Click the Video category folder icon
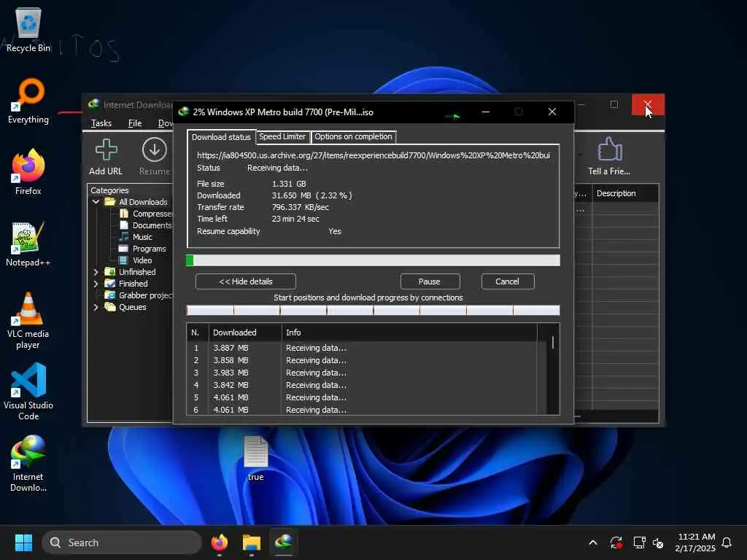This screenshot has height=560, width=747. coord(124,260)
